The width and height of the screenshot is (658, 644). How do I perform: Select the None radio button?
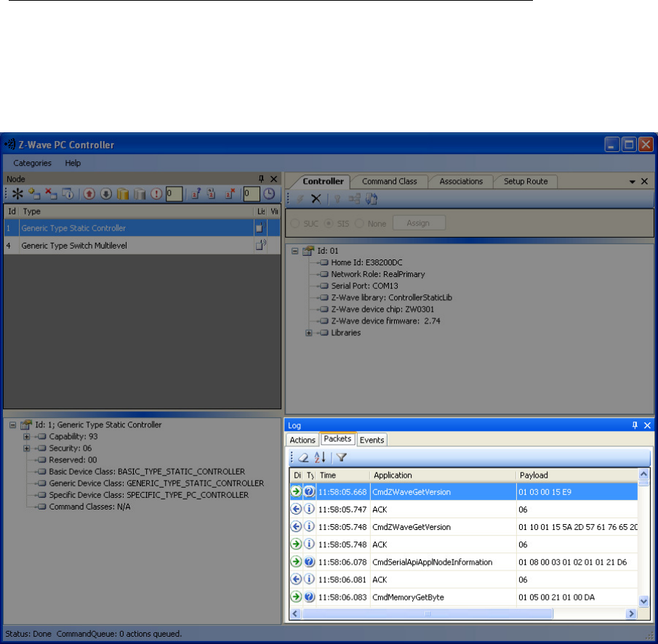pos(359,224)
